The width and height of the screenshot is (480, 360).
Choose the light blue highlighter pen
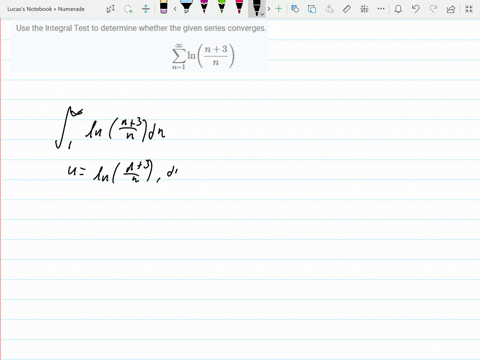pos(187,7)
